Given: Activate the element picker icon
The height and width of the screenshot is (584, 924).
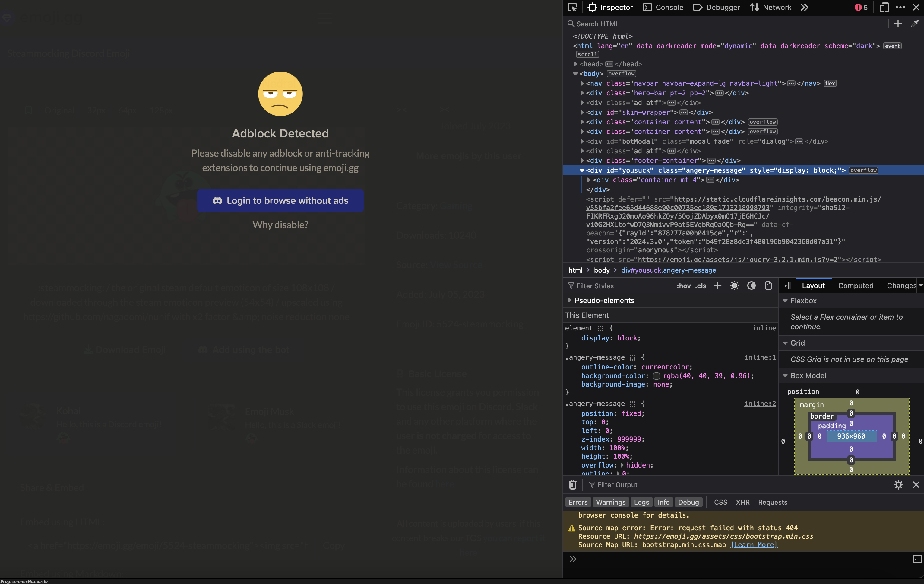Looking at the screenshot, I should 572,7.
